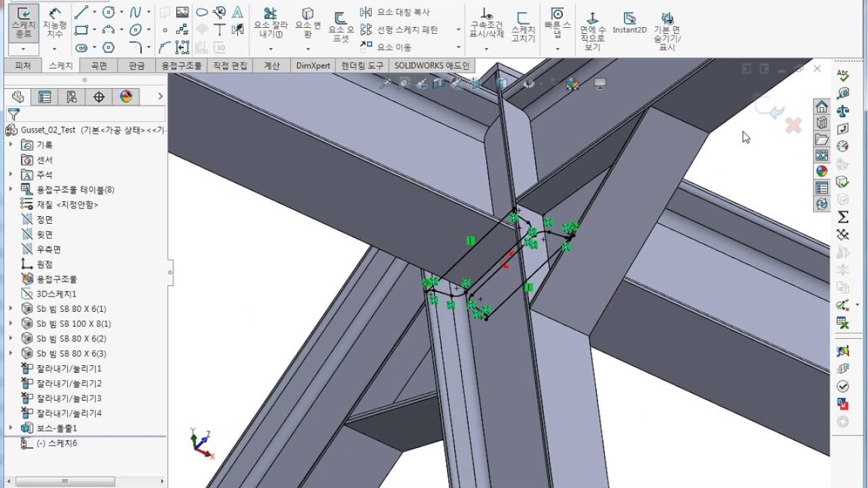Click Convert Entities (요소 변환) tool
The width and height of the screenshot is (868, 488).
click(308, 23)
